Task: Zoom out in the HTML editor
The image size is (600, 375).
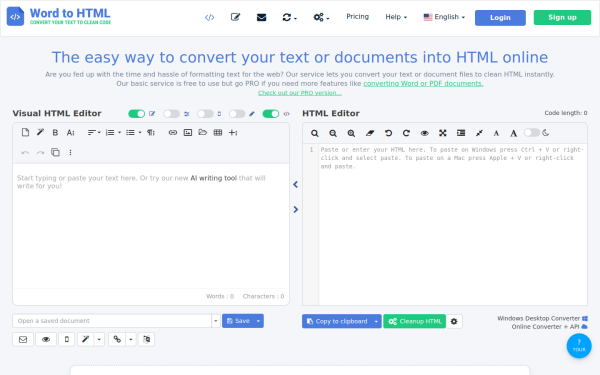Action: [x=333, y=133]
